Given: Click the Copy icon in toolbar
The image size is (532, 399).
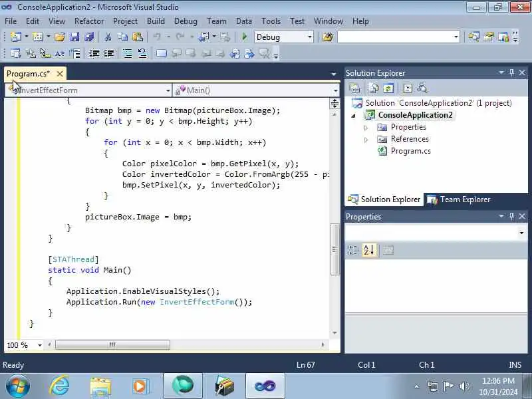Looking at the screenshot, I should [x=122, y=37].
